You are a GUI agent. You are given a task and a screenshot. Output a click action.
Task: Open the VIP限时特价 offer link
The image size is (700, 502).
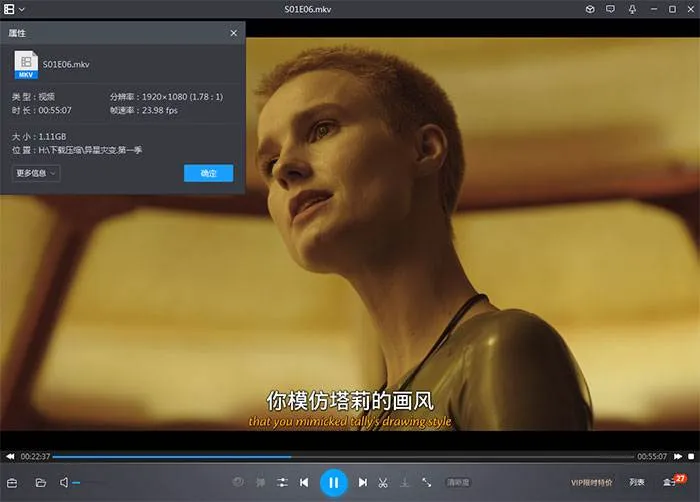592,483
